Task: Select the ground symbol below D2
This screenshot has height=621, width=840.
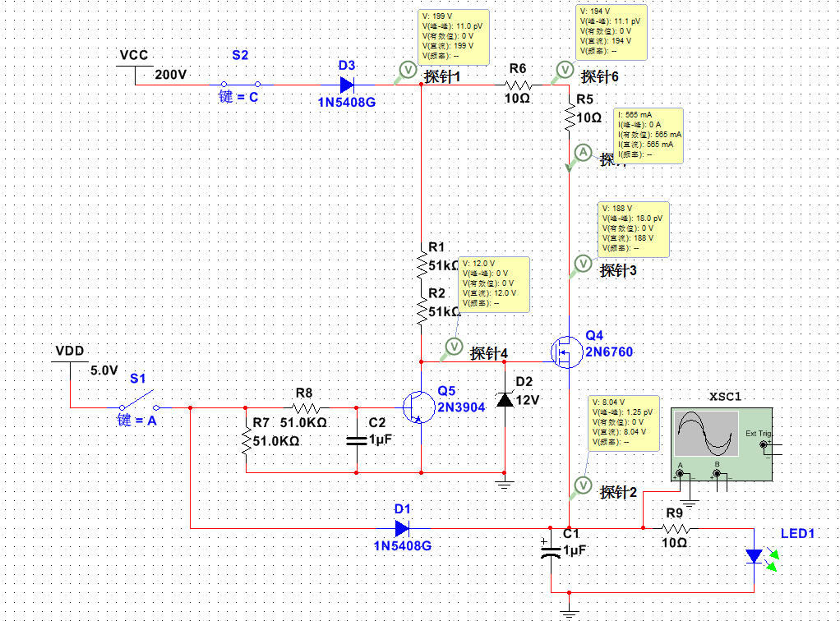Action: click(x=505, y=485)
